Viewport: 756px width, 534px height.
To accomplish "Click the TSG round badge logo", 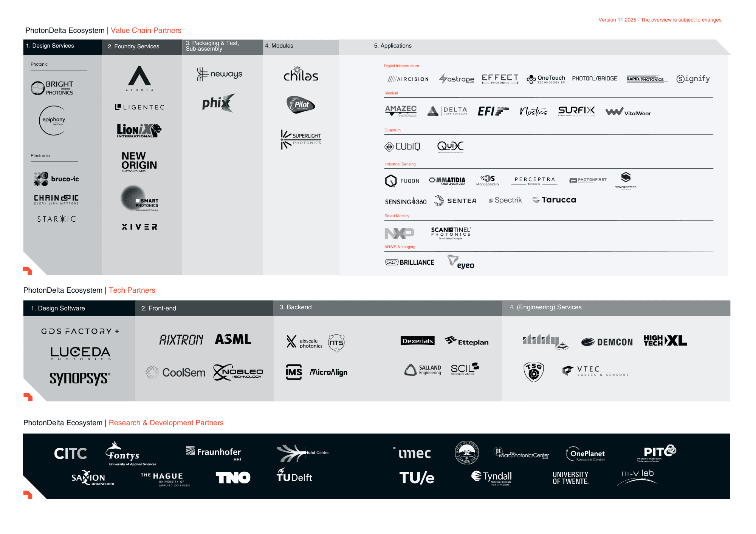I will pyautogui.click(x=533, y=372).
